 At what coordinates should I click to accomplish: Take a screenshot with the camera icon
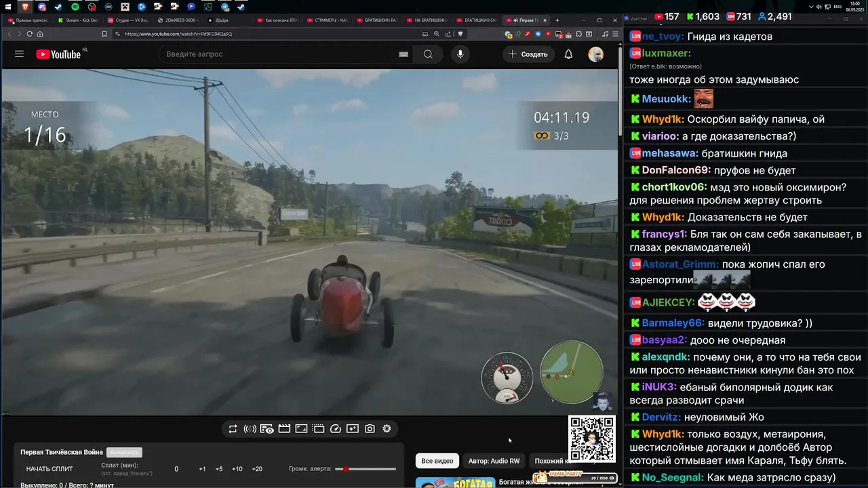tap(370, 429)
